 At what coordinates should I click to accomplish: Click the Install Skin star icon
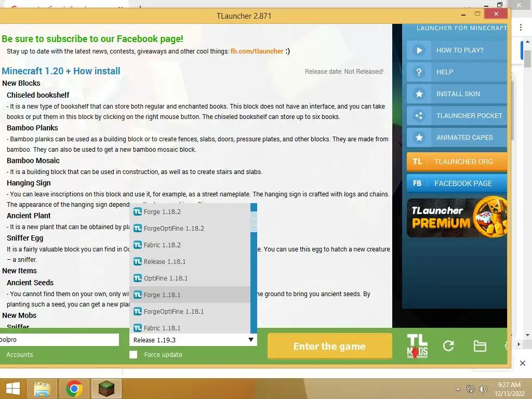(x=419, y=94)
